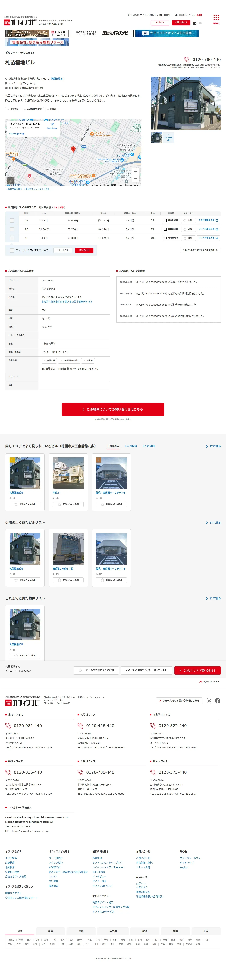The width and height of the screenshot is (226, 980).
Task: Open 北海道札幌市東区東苗穂八条の賃貸事務所を探す link
Action: [67, 302]
